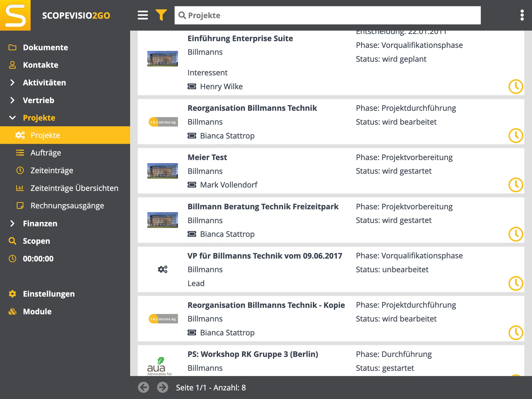Click the Scopevisio logo icon
532x399 pixels.
tap(15, 15)
